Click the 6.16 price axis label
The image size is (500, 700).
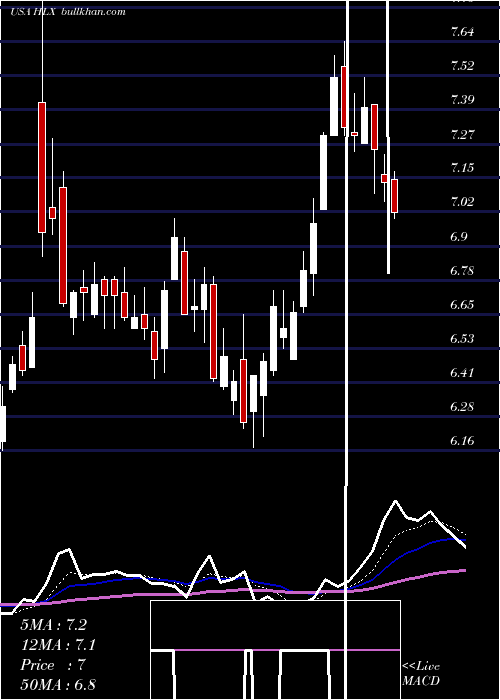tap(462, 440)
